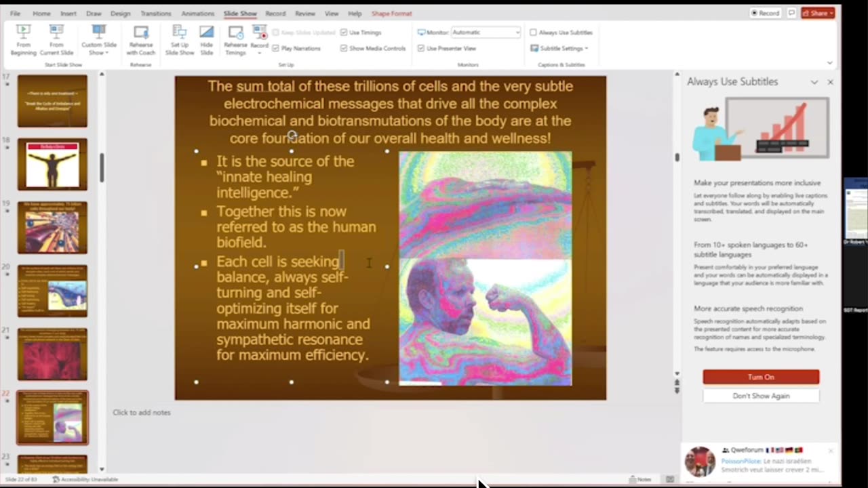Launch Rehearse with Coach
The width and height of the screenshot is (868, 488).
click(x=140, y=40)
